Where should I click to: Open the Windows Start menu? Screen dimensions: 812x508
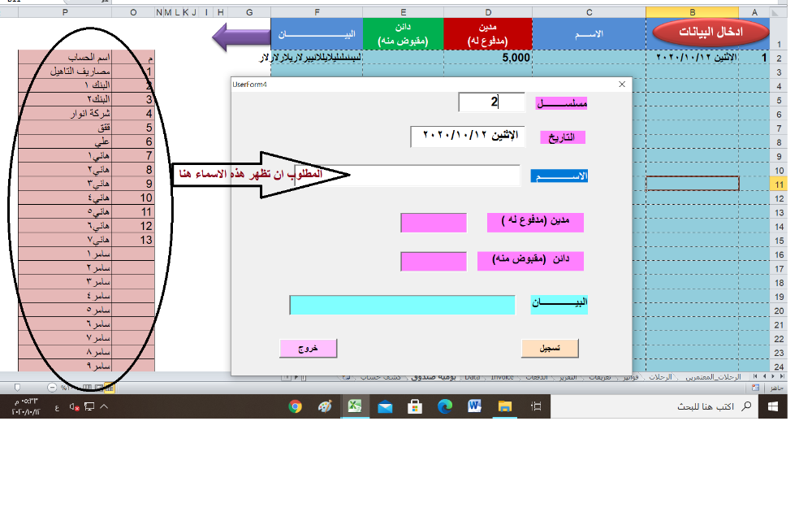[773, 407]
